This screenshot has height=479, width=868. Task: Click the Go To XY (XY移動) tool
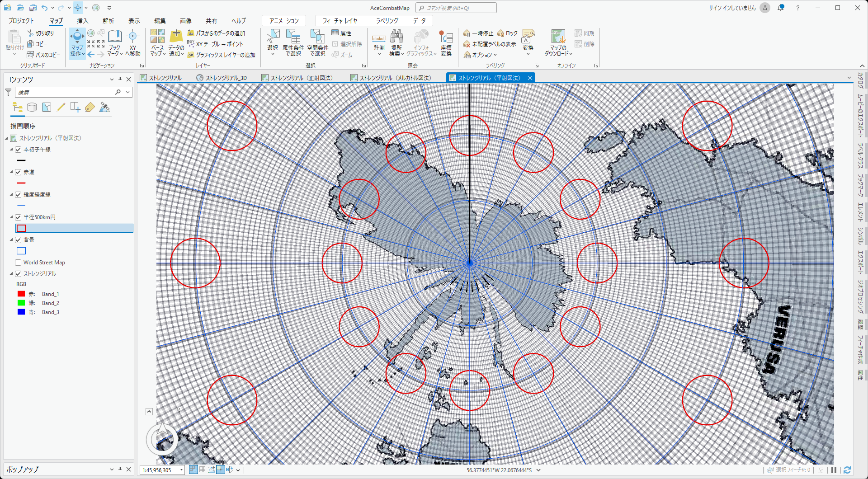[x=132, y=43]
